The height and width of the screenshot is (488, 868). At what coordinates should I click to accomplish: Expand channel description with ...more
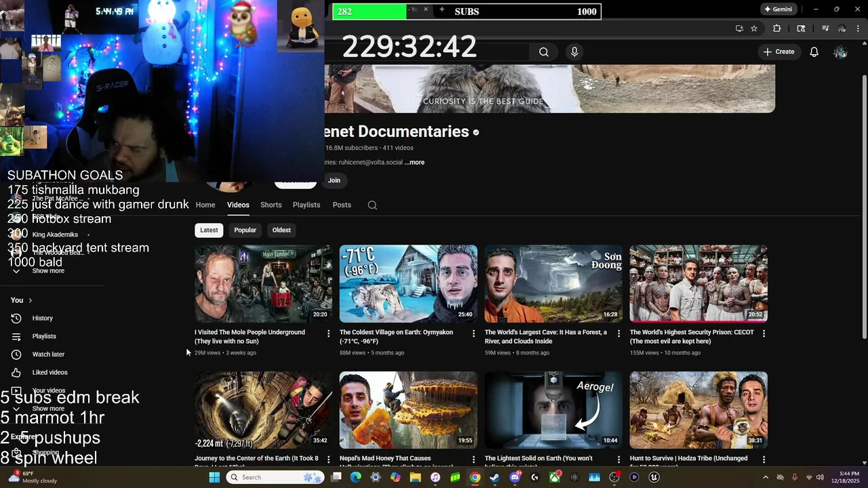[x=414, y=163]
